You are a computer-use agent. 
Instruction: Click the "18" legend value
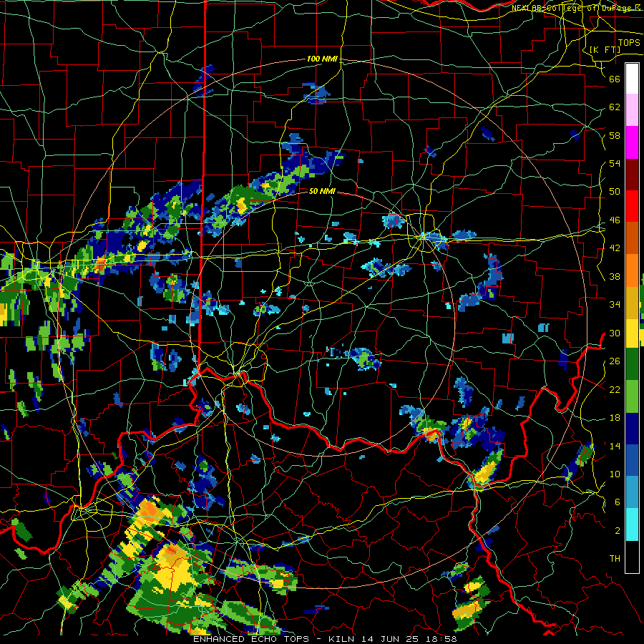pos(615,418)
